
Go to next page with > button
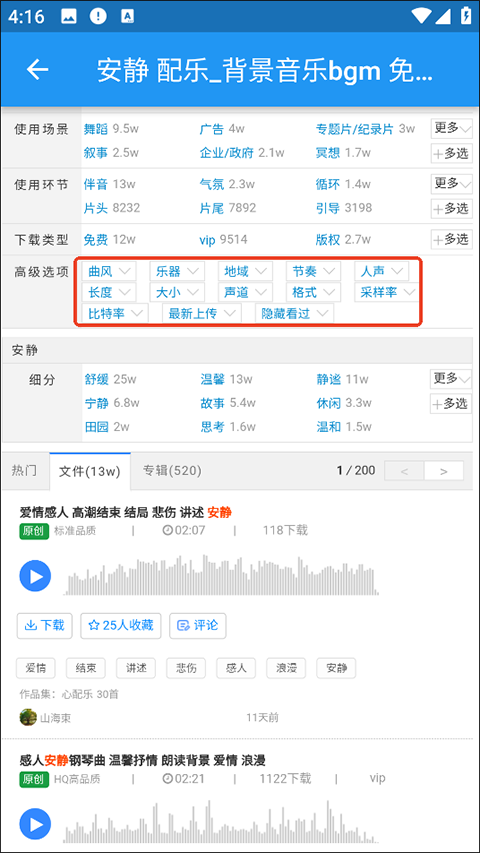(444, 471)
